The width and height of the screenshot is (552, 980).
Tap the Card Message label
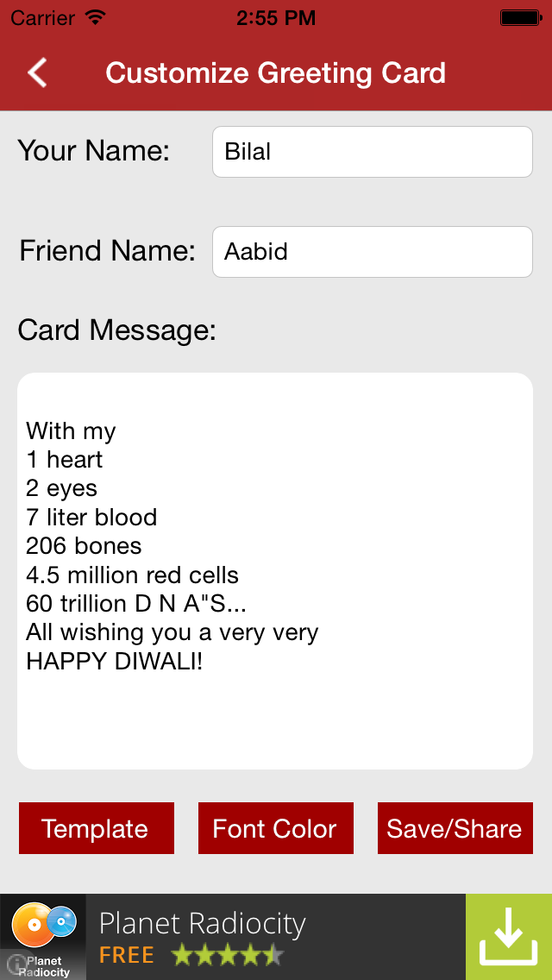(116, 330)
